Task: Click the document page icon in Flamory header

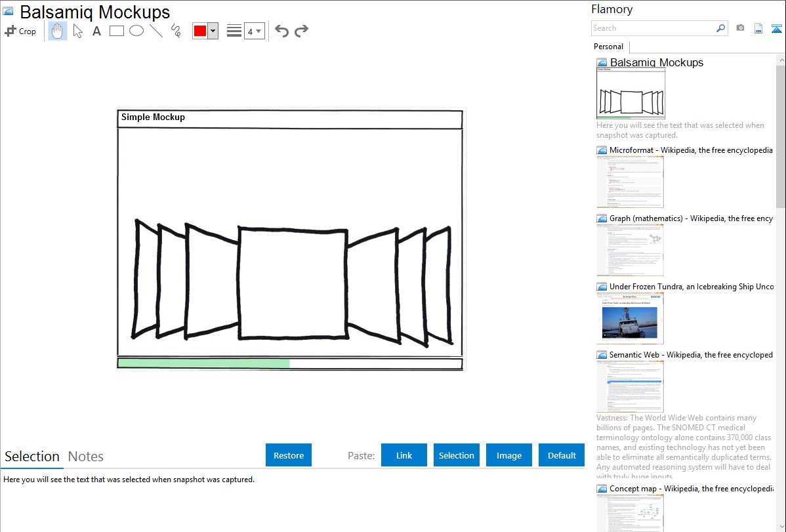Action: click(758, 28)
